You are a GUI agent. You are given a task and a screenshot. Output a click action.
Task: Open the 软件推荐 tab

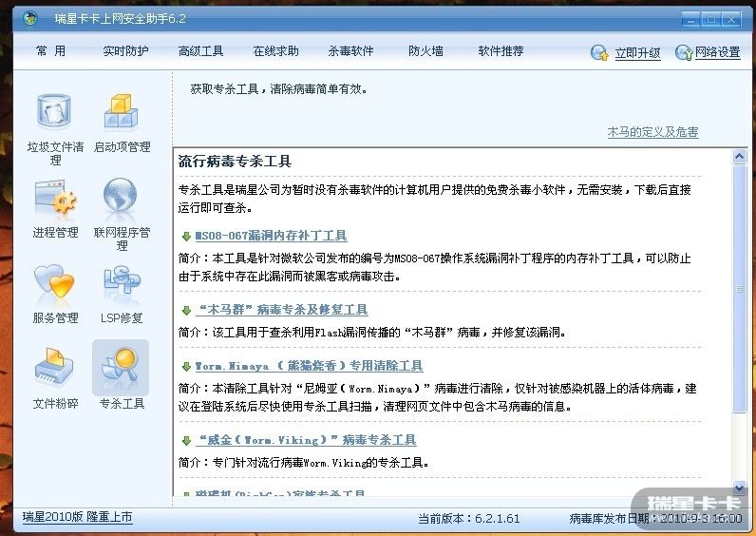tap(501, 51)
